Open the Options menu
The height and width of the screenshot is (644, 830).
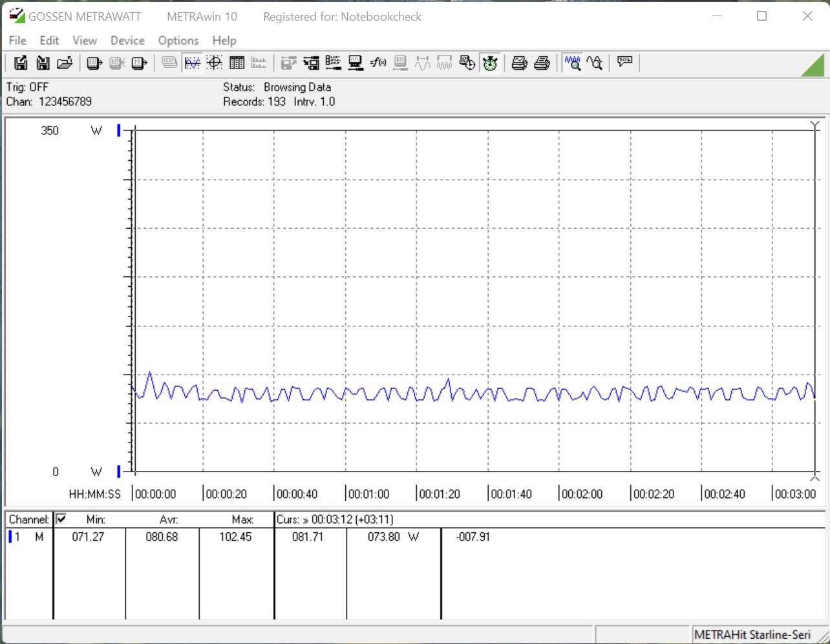[x=178, y=40]
